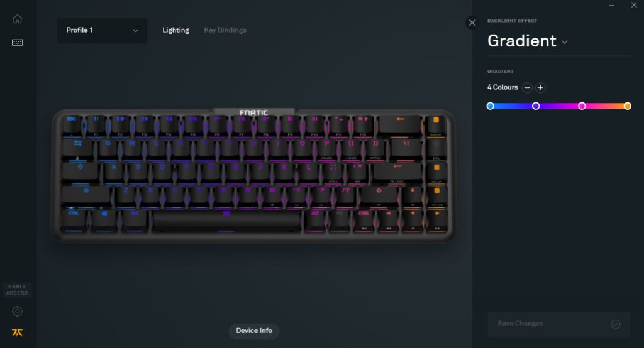Screen dimensions: 644x348
Task: Select the ESC key on keyboard preview
Action: (x=72, y=125)
